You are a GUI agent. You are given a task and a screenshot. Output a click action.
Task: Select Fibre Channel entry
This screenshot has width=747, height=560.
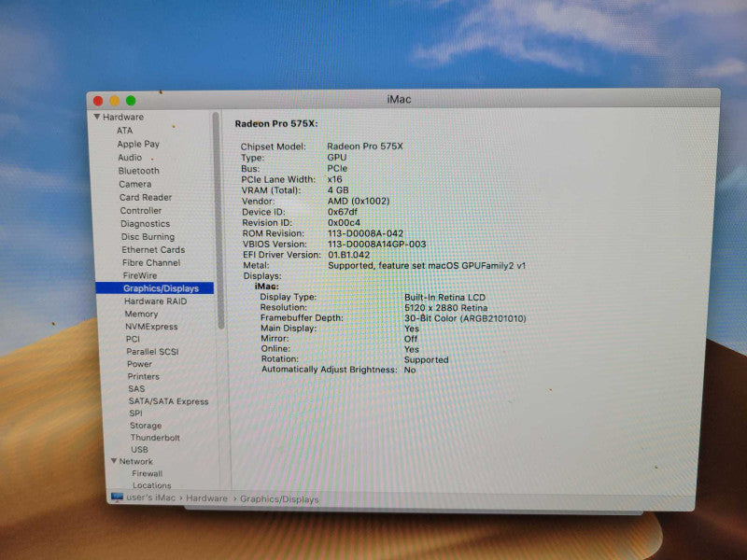[151, 262]
